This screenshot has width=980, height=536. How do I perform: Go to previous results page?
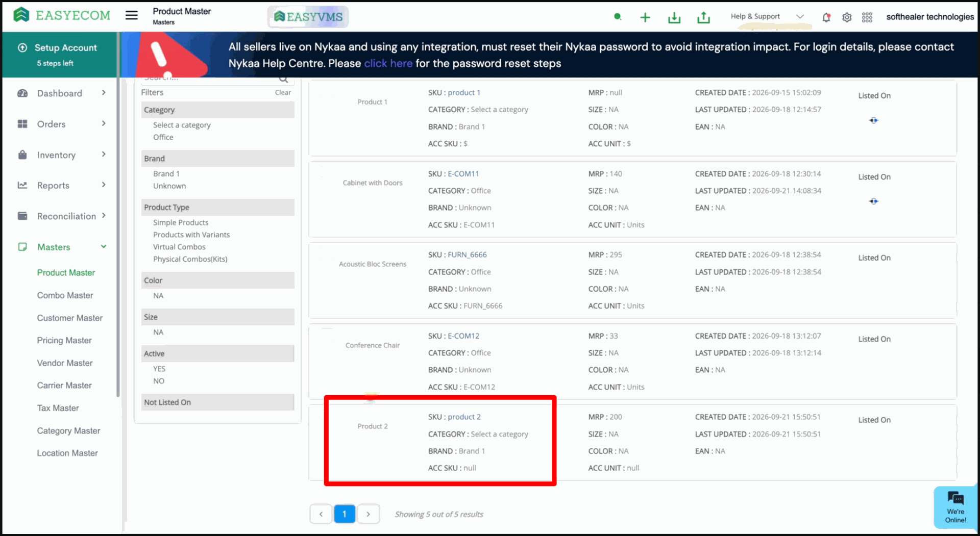[x=321, y=514]
